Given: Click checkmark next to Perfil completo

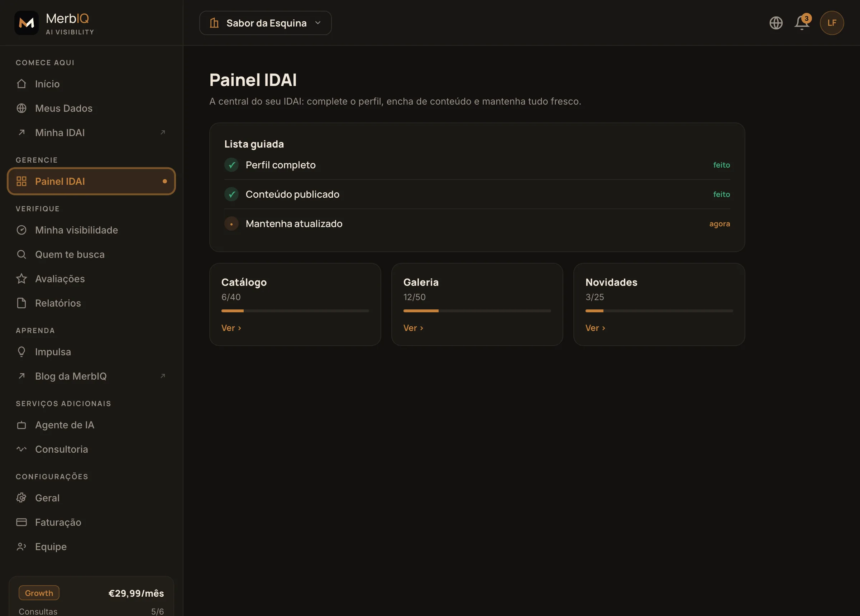Looking at the screenshot, I should (x=231, y=165).
